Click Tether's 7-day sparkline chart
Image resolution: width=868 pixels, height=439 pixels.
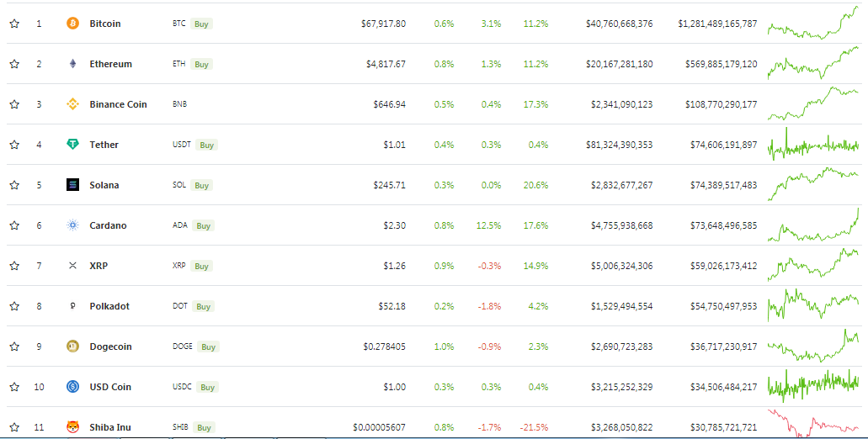(812, 145)
